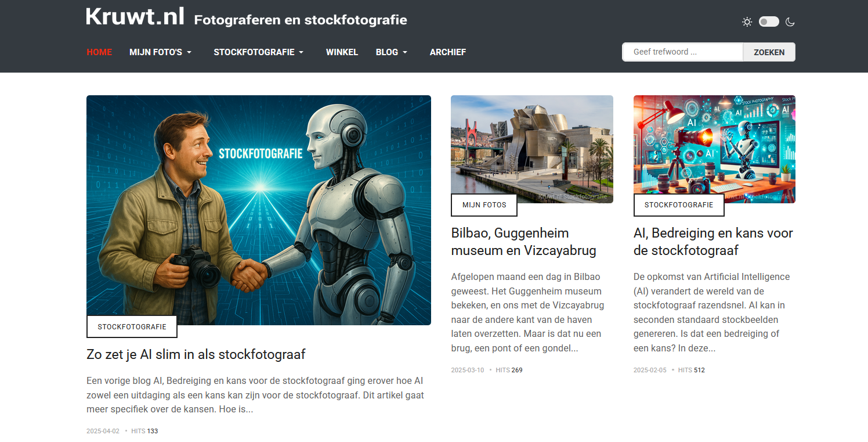Open the AI robot desk thumbnail image
This screenshot has height=442, width=868.
point(714,149)
